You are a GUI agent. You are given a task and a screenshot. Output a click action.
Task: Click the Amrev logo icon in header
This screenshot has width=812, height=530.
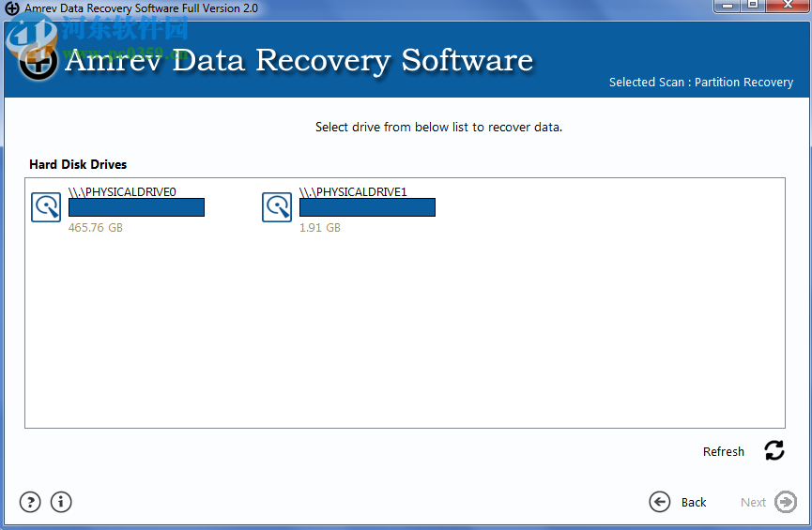pyautogui.click(x=38, y=62)
